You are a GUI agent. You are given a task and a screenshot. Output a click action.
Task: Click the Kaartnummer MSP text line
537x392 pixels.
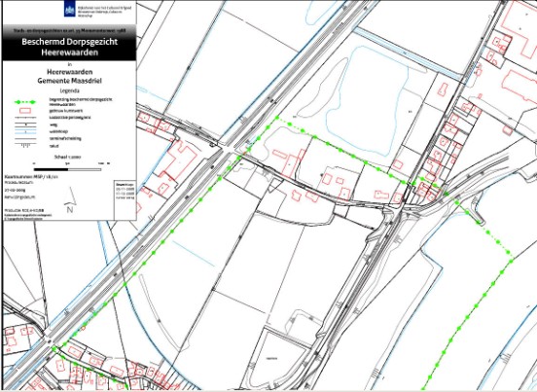point(31,177)
